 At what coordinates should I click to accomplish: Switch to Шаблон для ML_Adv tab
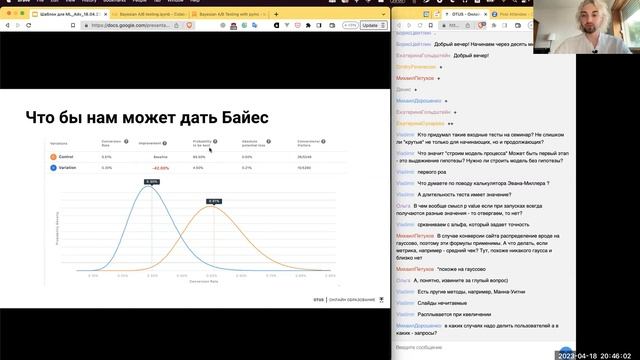69,14
